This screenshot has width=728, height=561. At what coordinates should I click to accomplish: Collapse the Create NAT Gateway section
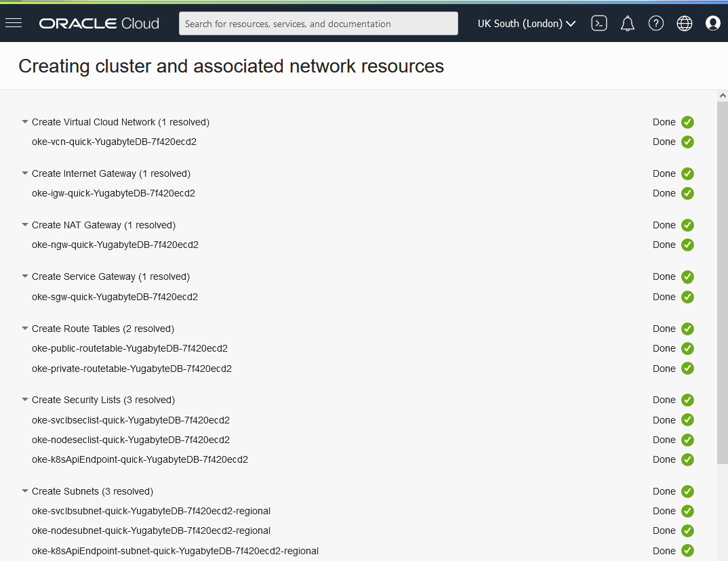coord(25,225)
